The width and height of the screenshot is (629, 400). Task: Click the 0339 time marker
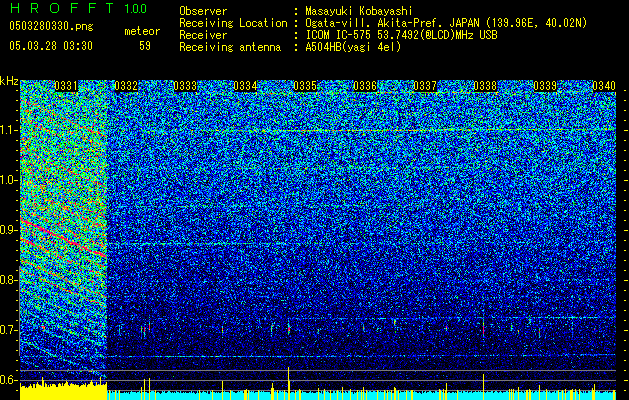point(545,86)
